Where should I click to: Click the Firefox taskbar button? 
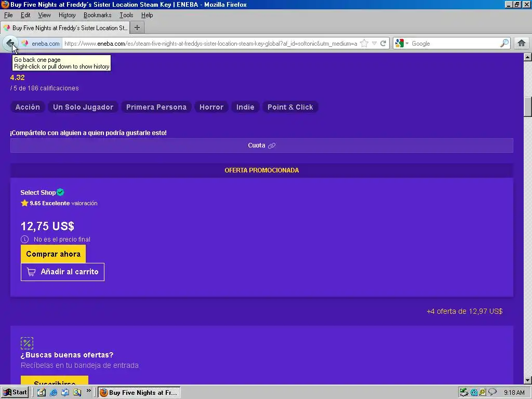pos(139,393)
